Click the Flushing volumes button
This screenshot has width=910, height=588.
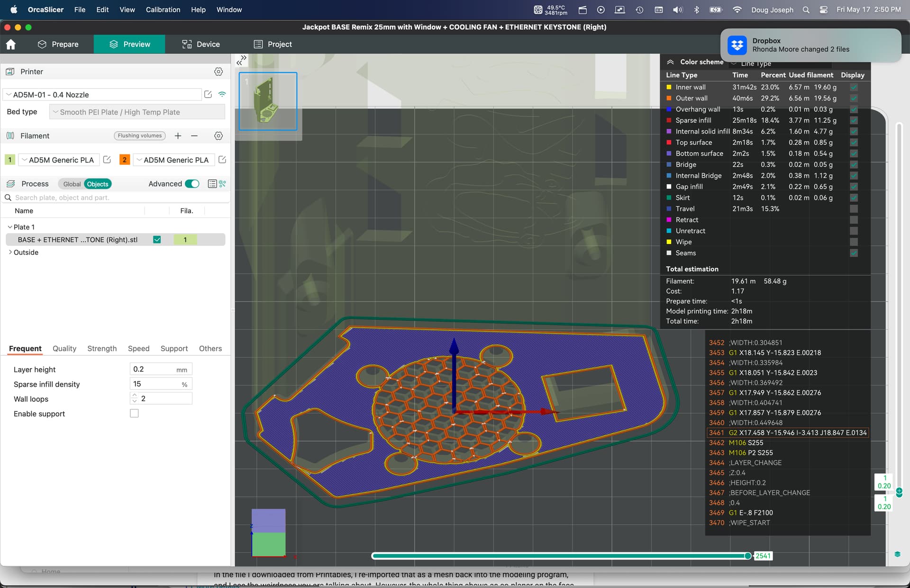140,136
